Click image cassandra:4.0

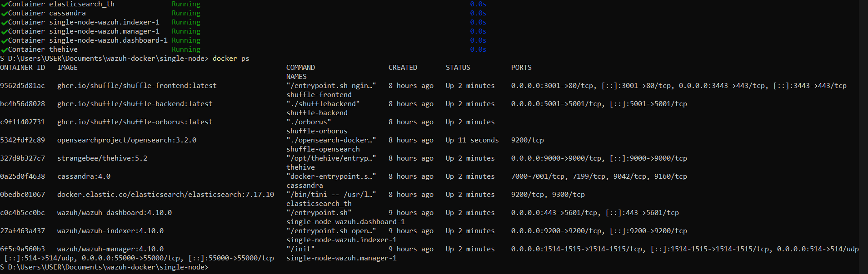(84, 176)
